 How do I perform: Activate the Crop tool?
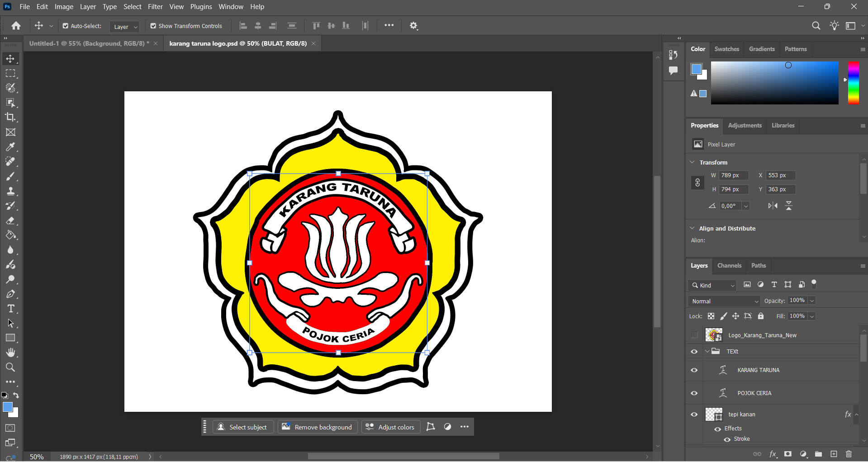10,117
